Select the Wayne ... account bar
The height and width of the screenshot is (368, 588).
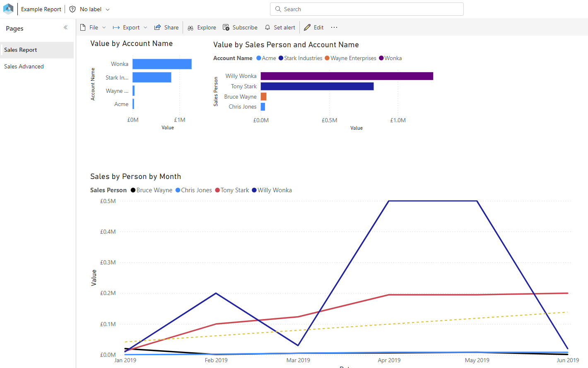(x=133, y=91)
